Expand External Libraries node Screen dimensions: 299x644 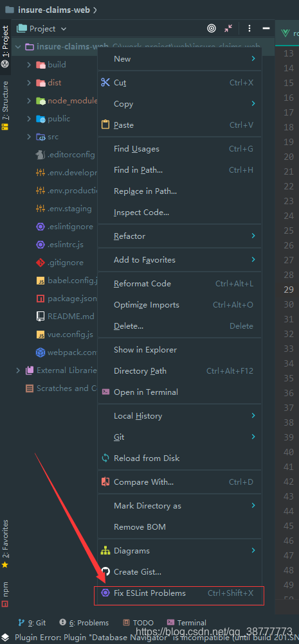click(18, 370)
